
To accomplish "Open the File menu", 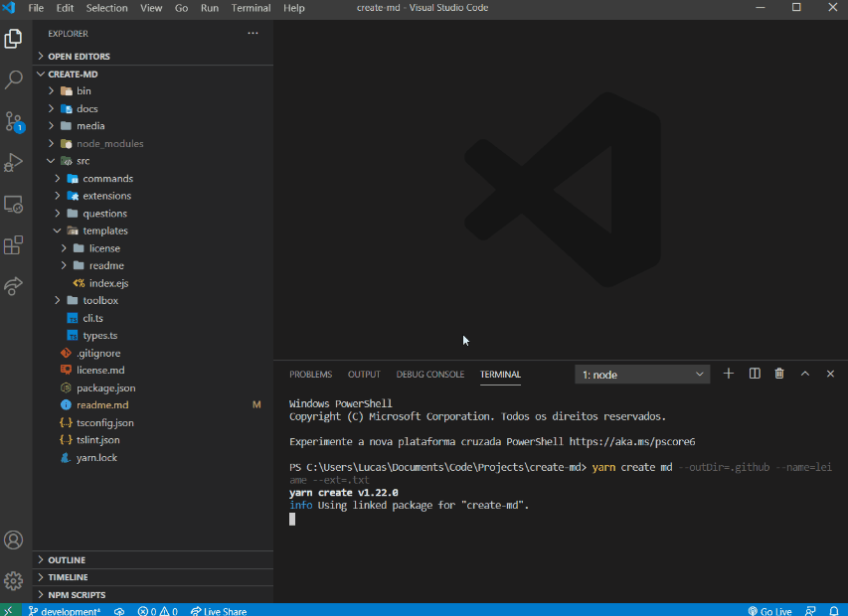I will click(36, 8).
